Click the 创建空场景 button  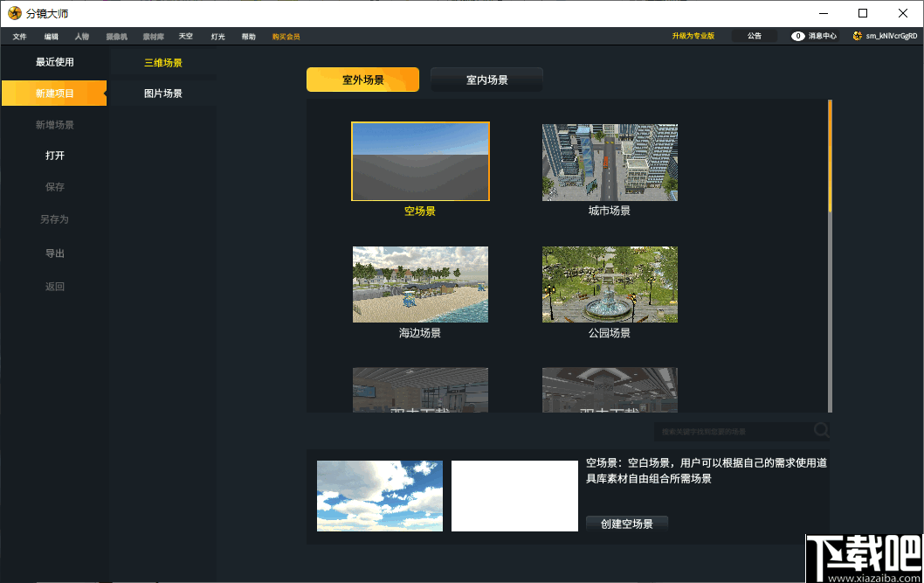click(x=627, y=524)
